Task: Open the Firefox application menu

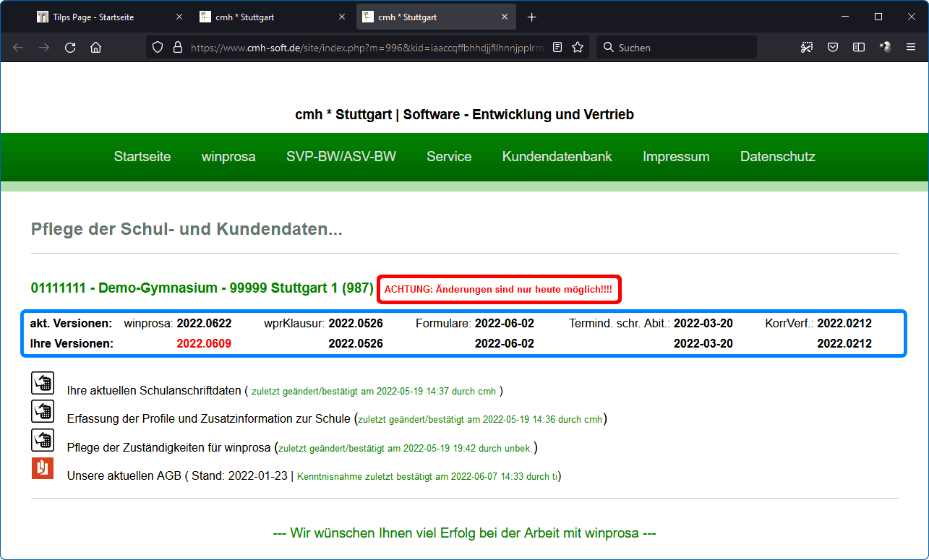Action: tap(911, 48)
